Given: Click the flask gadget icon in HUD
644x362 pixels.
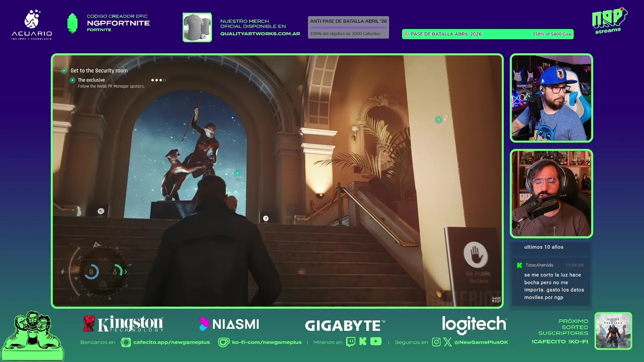Looking at the screenshot, I should 115,271.
